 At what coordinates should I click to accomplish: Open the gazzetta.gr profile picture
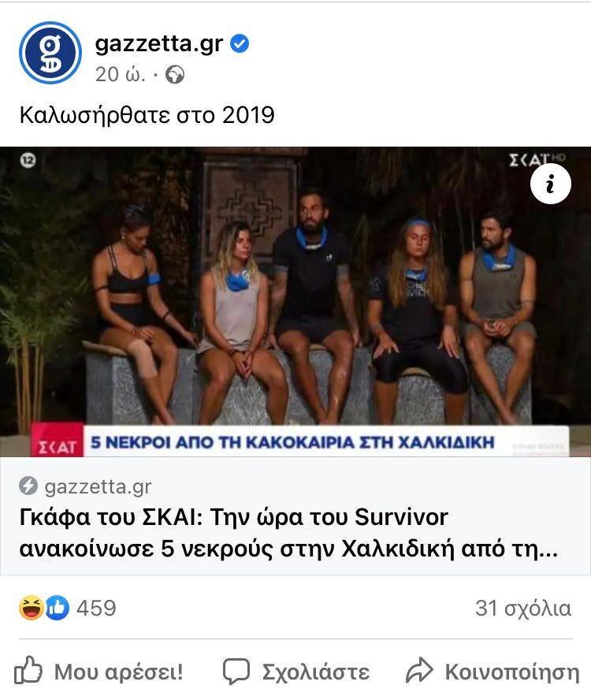[50, 52]
